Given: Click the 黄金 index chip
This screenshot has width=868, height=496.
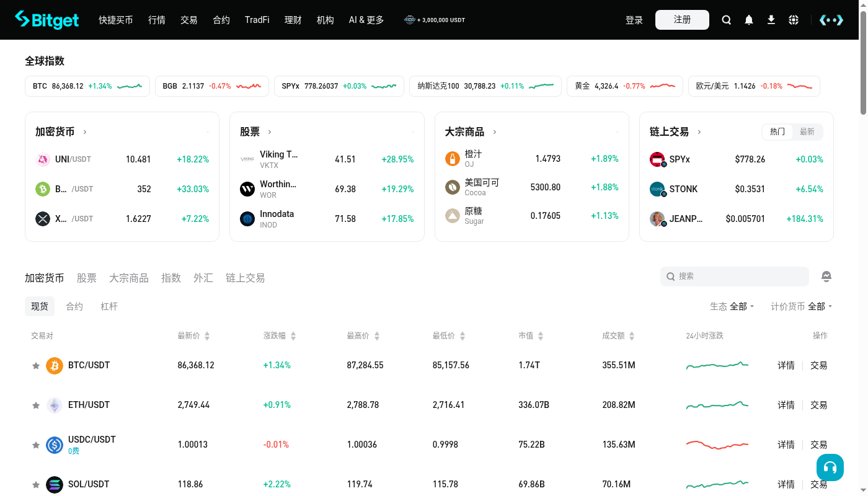Looking at the screenshot, I should (x=625, y=86).
